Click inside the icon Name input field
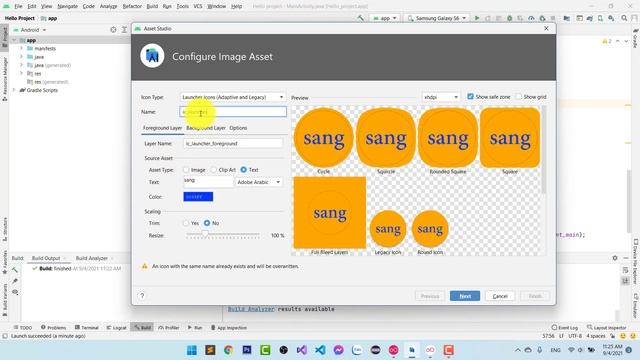The height and width of the screenshot is (360, 640). pos(233,112)
